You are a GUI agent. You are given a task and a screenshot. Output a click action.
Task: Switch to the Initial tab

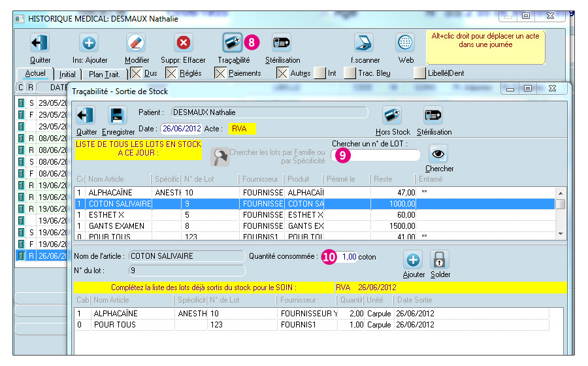point(67,75)
